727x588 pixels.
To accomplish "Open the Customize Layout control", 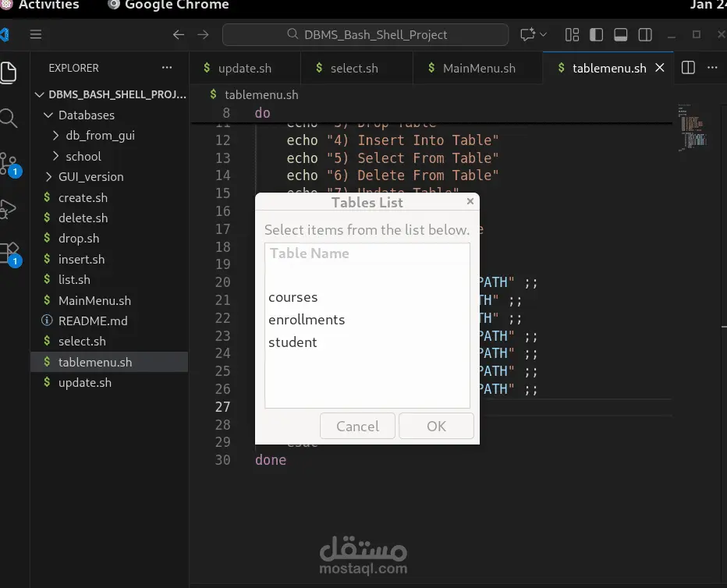I will pyautogui.click(x=572, y=34).
